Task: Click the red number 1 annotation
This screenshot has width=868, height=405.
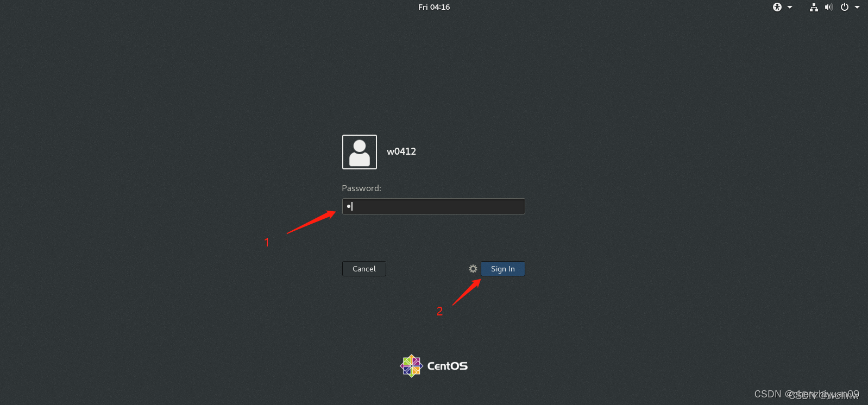Action: [x=267, y=242]
